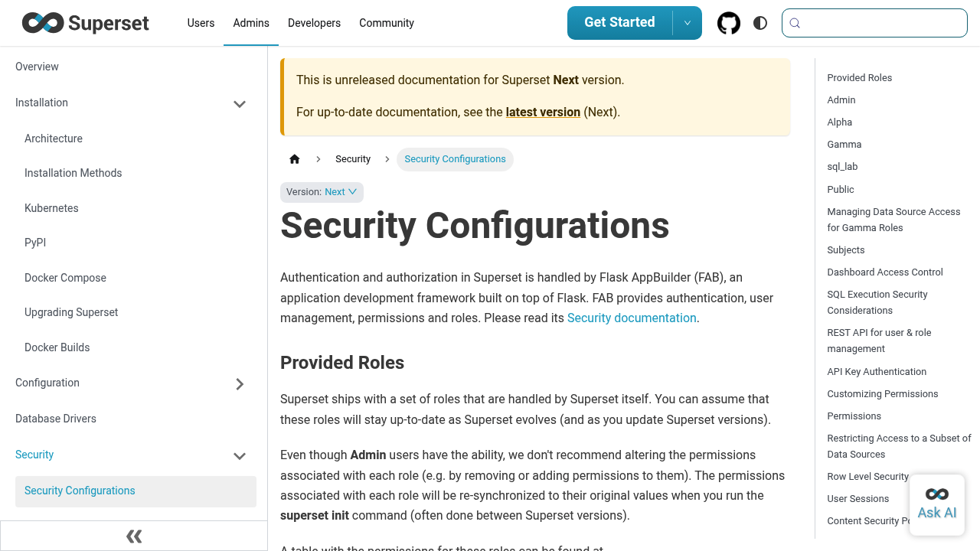Image resolution: width=980 pixels, height=551 pixels.
Task: Open the Security documentation link
Action: [x=632, y=318]
